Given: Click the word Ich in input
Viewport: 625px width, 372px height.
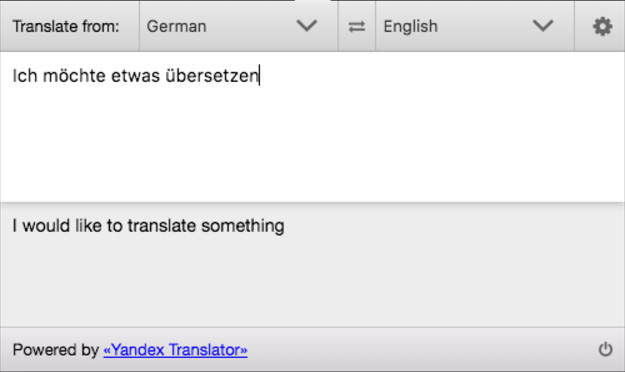Looking at the screenshot, I should (x=25, y=75).
